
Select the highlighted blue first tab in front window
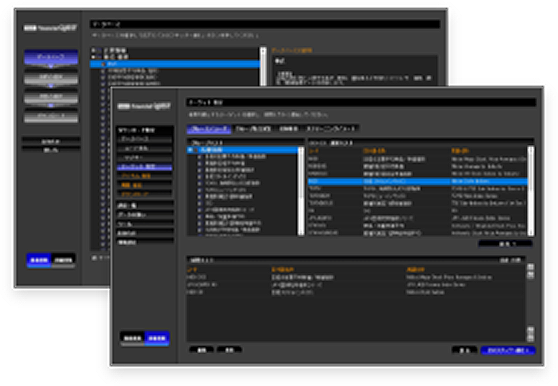(x=209, y=129)
